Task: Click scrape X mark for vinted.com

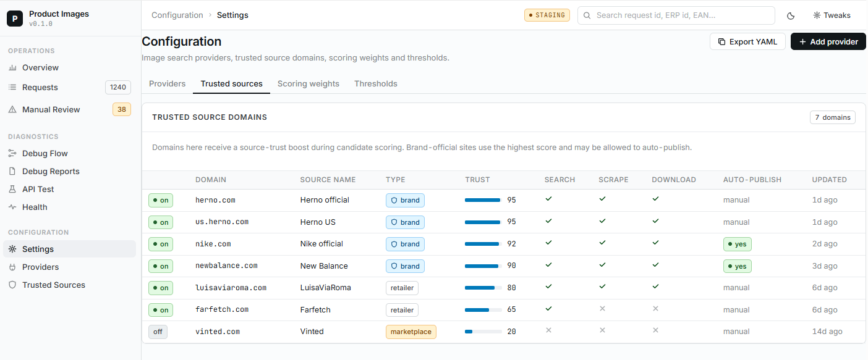Action: pos(602,330)
